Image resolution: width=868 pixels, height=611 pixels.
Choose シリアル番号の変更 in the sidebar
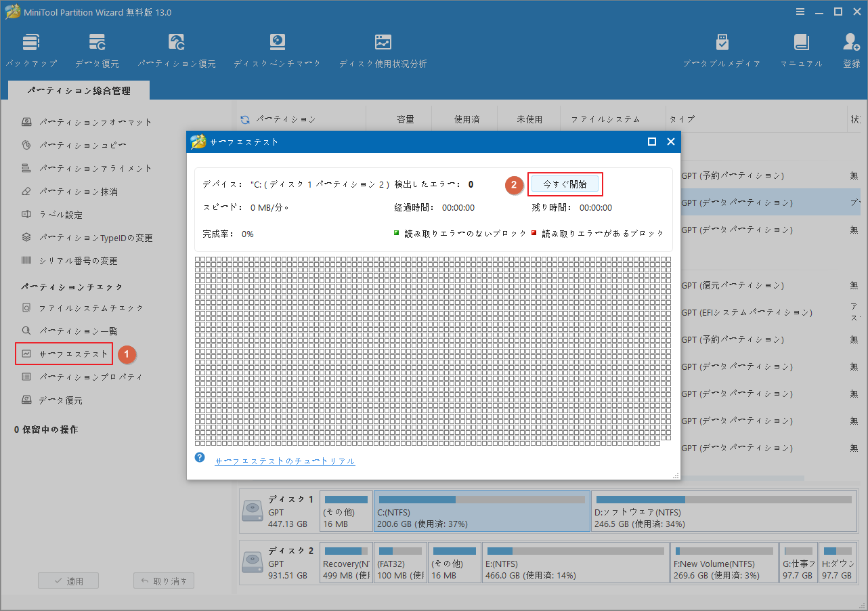tap(70, 261)
